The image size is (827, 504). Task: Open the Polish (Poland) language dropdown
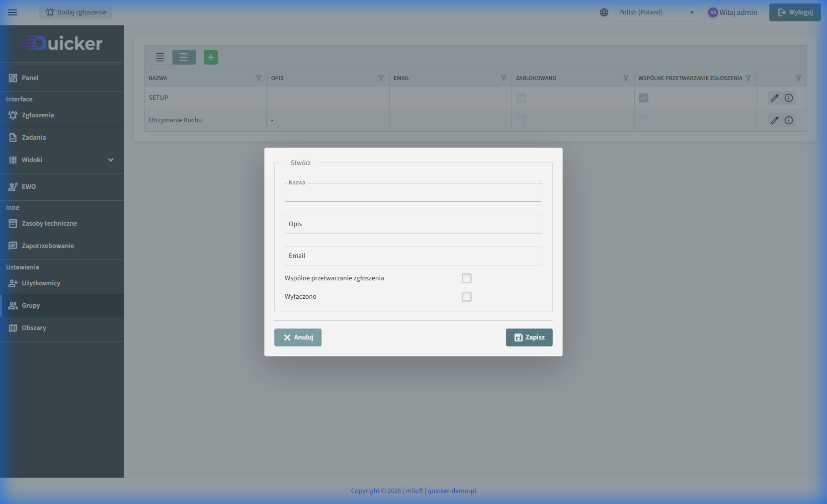[657, 12]
